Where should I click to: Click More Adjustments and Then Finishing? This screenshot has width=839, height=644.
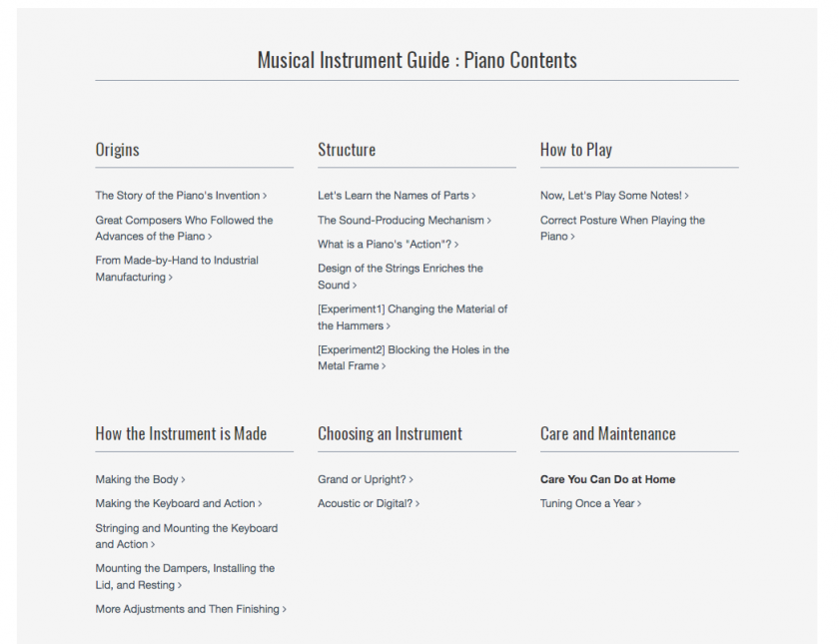pyautogui.click(x=191, y=609)
